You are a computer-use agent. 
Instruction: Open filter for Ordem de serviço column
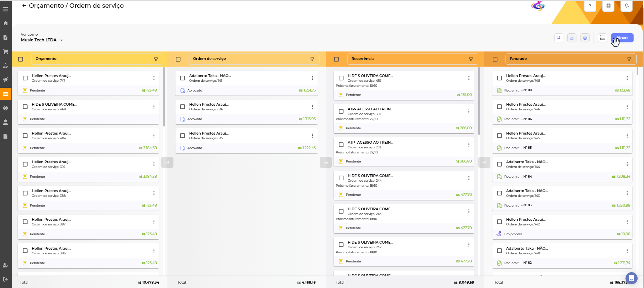pos(312,59)
